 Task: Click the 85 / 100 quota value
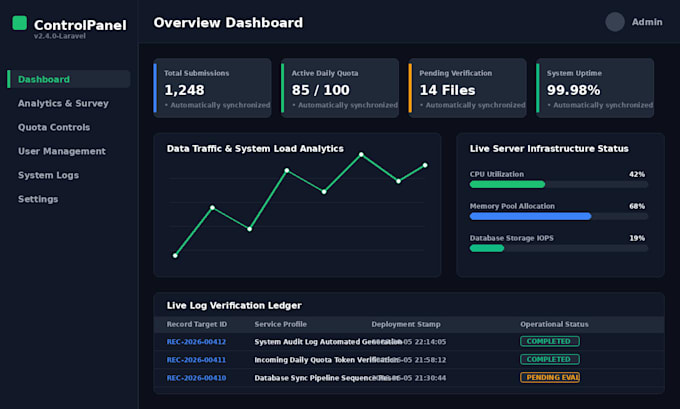coord(320,90)
